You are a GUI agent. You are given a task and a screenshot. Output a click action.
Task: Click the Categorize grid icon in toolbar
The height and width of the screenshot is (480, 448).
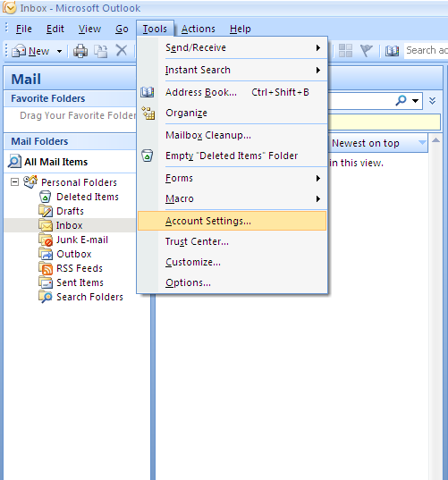[345, 51]
